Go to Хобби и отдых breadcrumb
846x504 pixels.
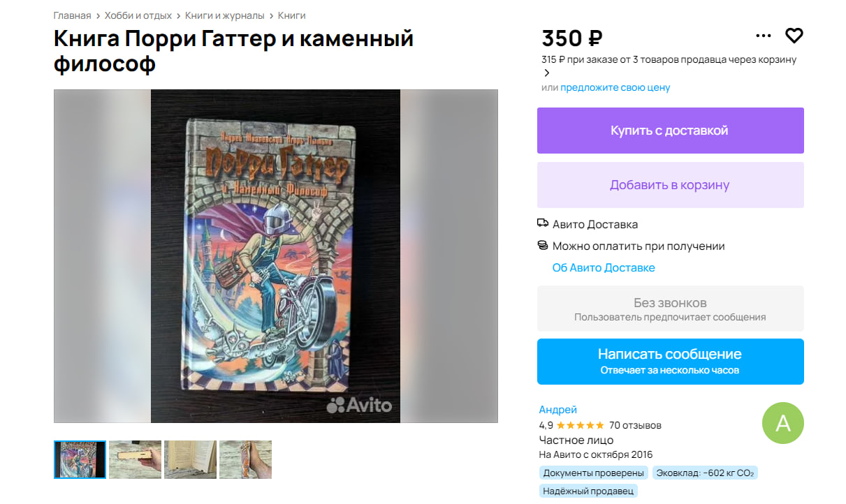coord(138,15)
